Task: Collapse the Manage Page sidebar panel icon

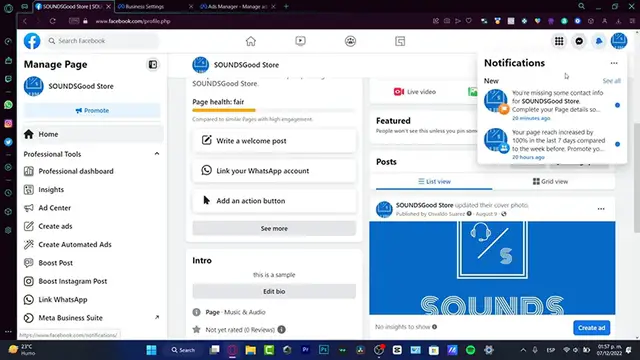Action: click(153, 64)
